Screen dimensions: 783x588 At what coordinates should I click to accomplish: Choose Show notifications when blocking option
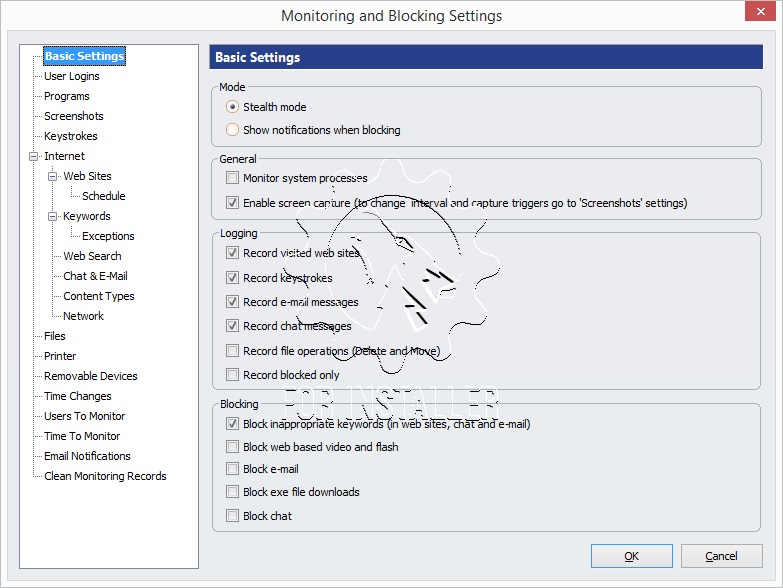coord(233,130)
